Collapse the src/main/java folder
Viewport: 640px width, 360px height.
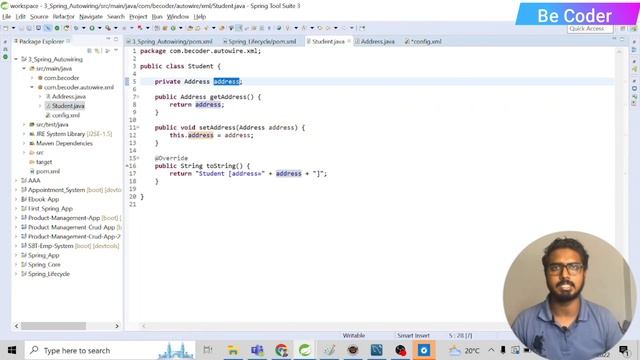pos(24,69)
